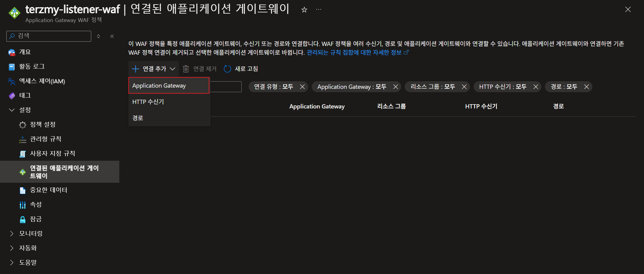Click the WAF policy resource icon in header

tap(14, 13)
